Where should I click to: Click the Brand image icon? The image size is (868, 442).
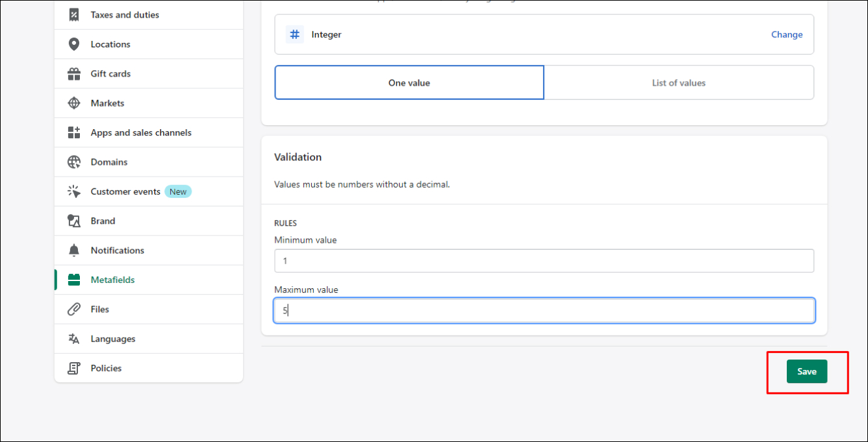(x=74, y=221)
